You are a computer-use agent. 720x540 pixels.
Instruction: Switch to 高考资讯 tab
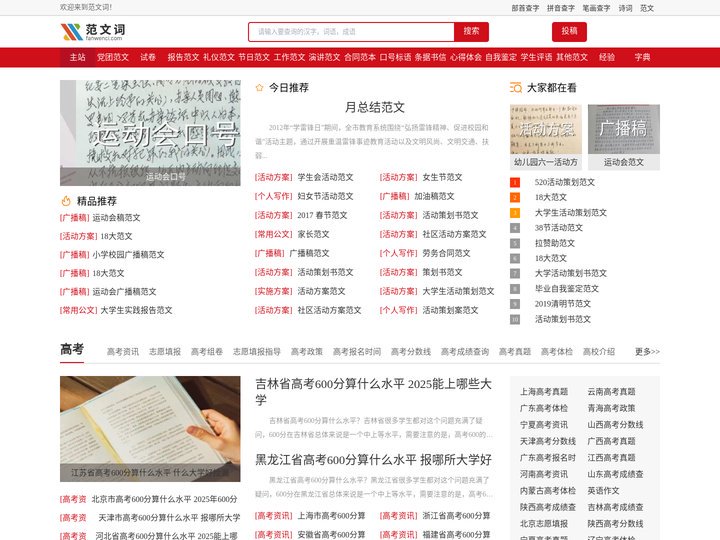(x=123, y=352)
